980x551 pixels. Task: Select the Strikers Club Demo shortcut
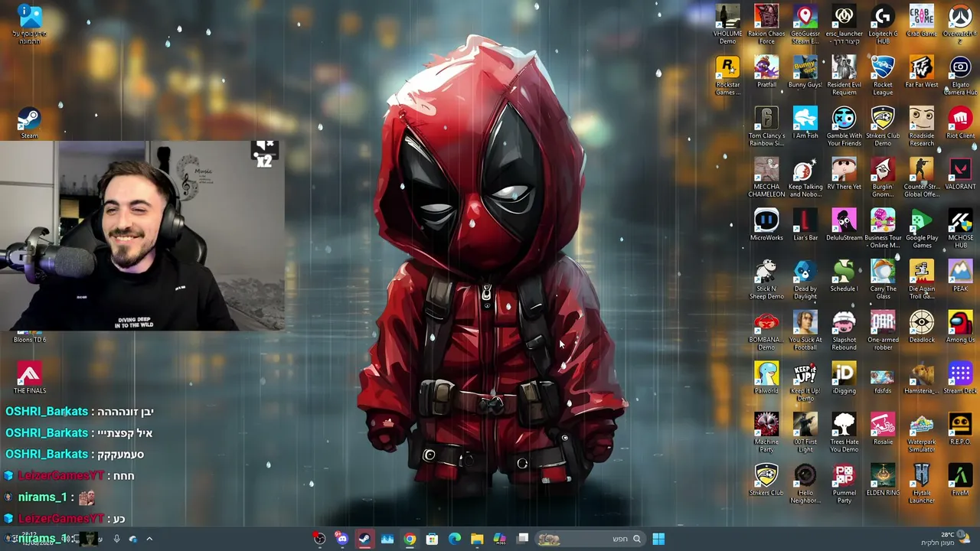[x=883, y=126]
